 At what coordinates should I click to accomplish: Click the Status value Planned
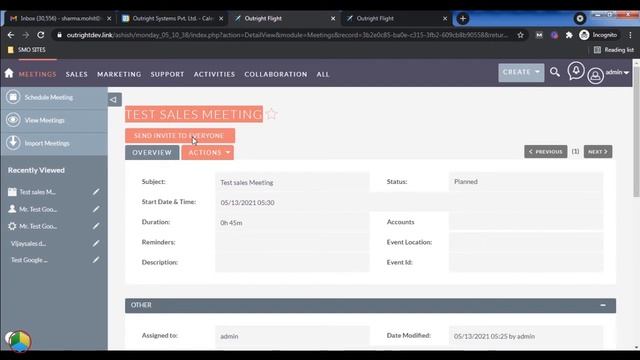coord(466,182)
